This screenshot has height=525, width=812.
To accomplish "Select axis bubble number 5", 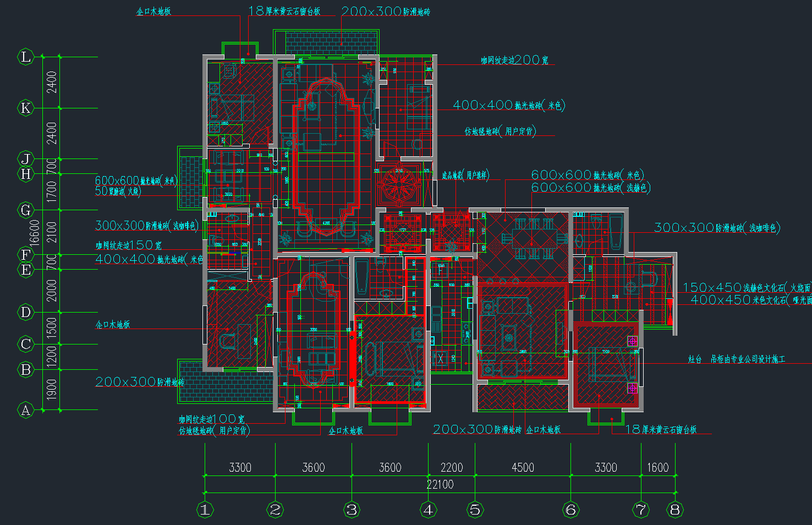I will [x=475, y=510].
